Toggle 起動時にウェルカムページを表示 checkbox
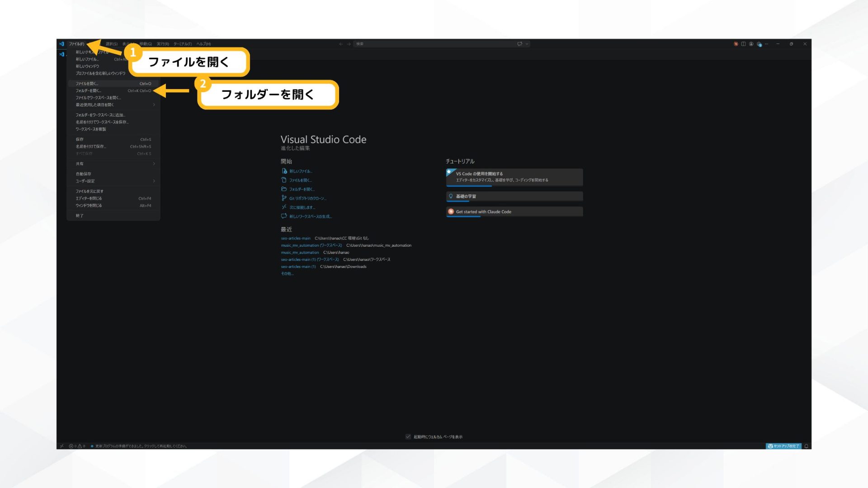Image resolution: width=868 pixels, height=488 pixels. point(407,436)
